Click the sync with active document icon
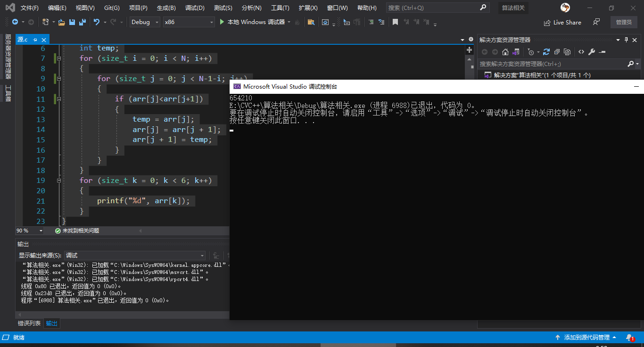644x347 pixels. pos(546,52)
